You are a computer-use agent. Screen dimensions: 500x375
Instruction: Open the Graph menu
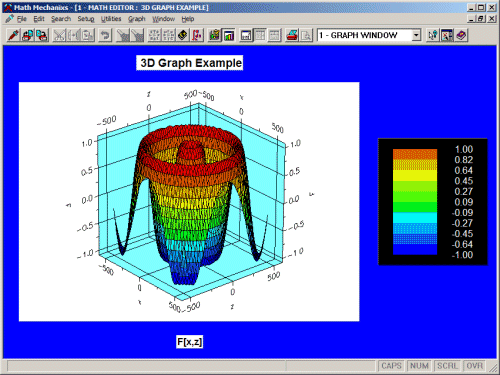(137, 19)
